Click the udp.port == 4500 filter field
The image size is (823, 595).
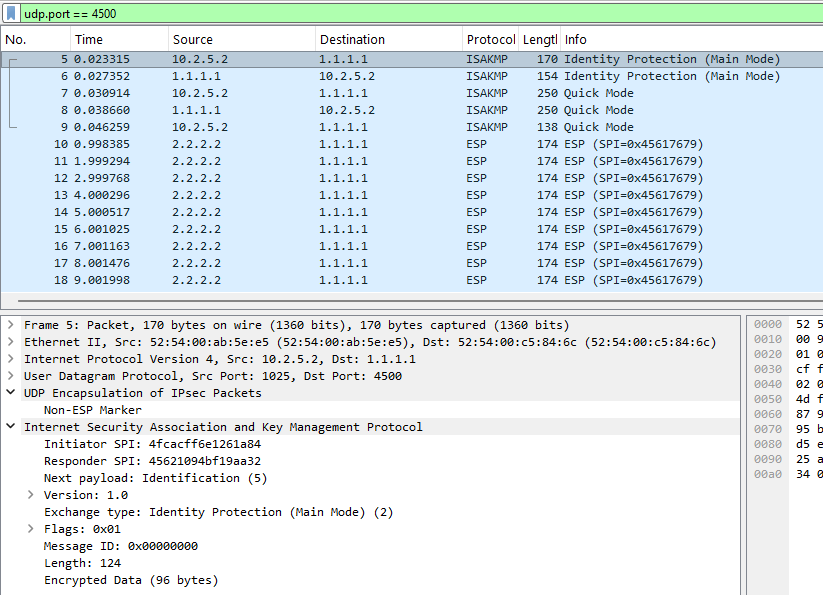(x=400, y=12)
